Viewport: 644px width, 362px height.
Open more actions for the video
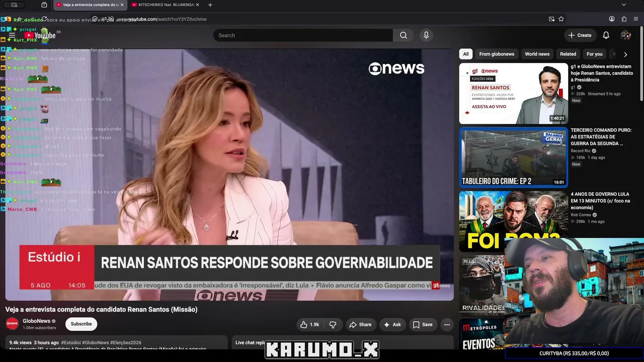447,325
